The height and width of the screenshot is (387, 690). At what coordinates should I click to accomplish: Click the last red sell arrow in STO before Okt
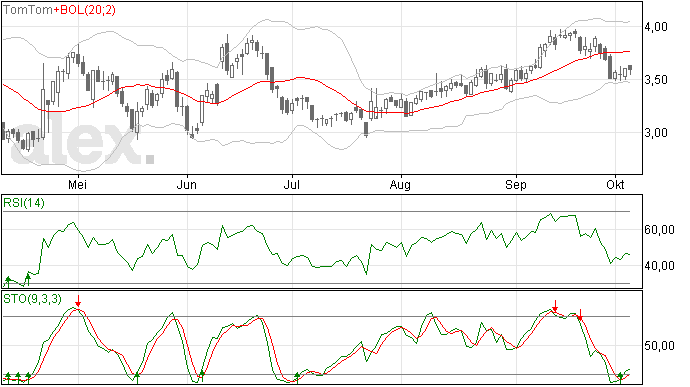point(580,314)
